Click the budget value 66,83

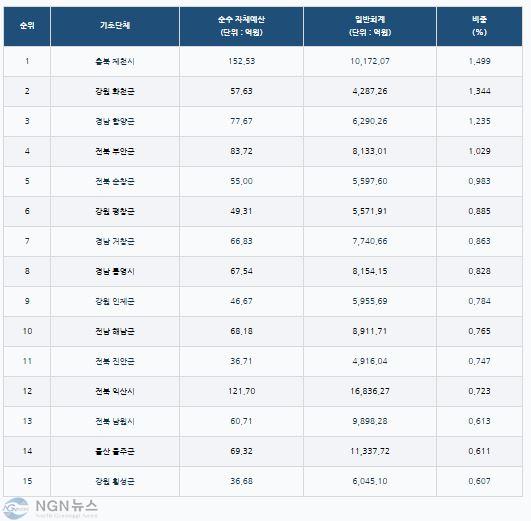(241, 242)
